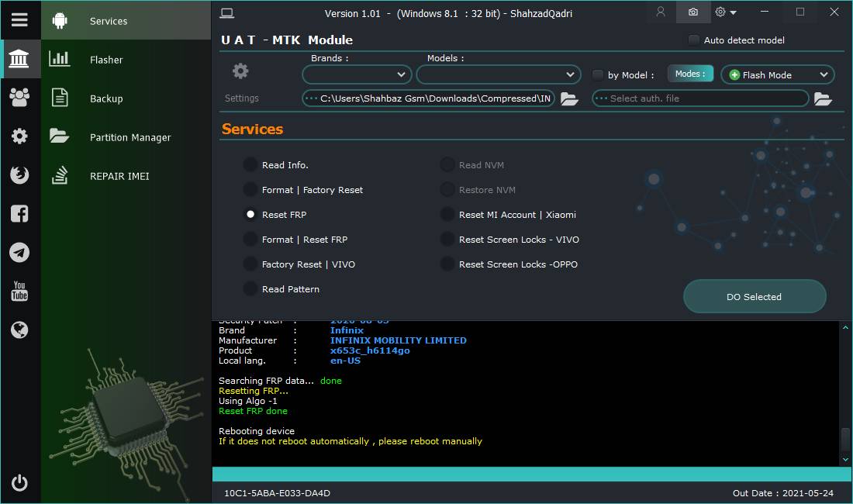Toggle the by Model checkbox
Image resolution: width=853 pixels, height=504 pixels.
[x=597, y=75]
